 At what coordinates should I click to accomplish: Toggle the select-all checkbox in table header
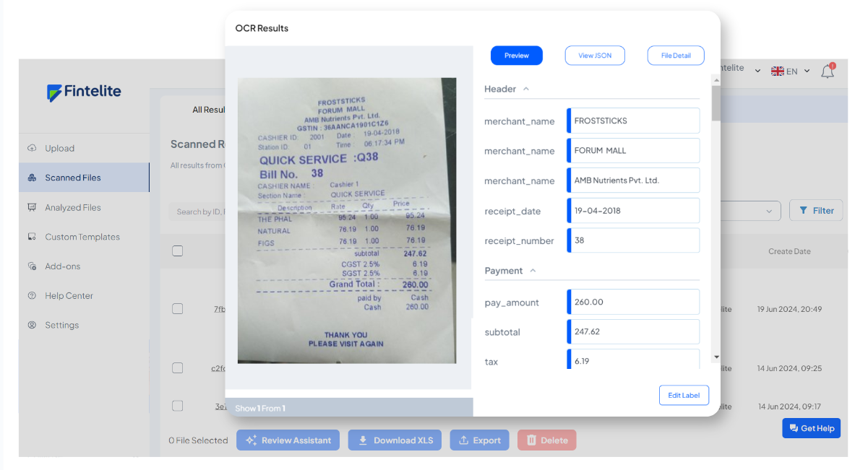(x=177, y=251)
